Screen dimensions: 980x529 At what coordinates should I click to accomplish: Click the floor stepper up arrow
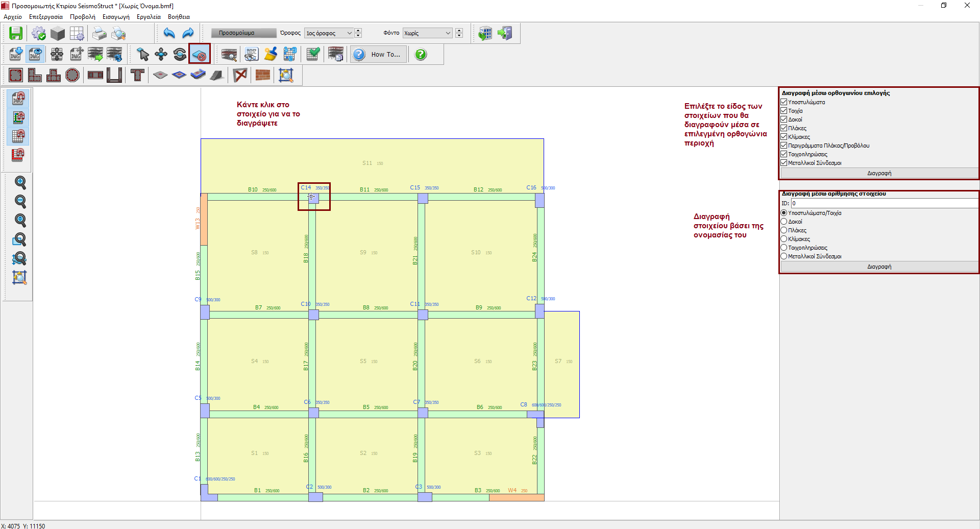click(358, 31)
